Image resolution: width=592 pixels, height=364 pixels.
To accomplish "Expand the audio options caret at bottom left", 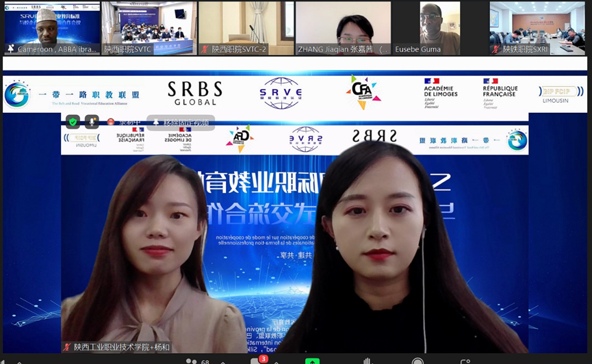I will 21,361.
